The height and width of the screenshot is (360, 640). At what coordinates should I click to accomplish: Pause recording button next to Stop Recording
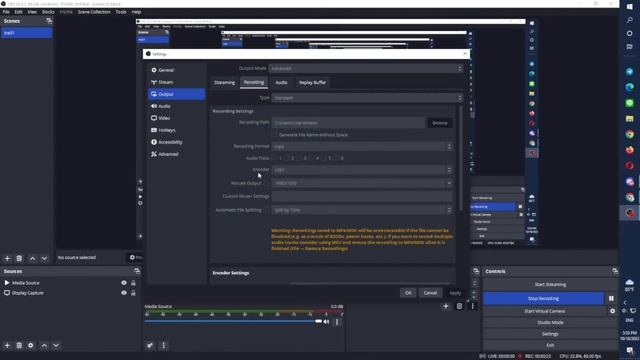611,298
